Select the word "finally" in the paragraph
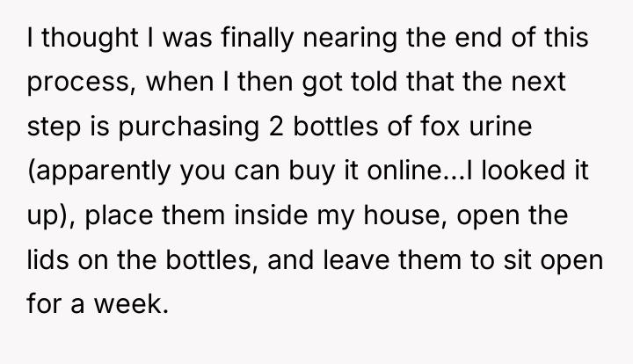Image resolution: width=633 pixels, height=364 pixels. click(257, 39)
